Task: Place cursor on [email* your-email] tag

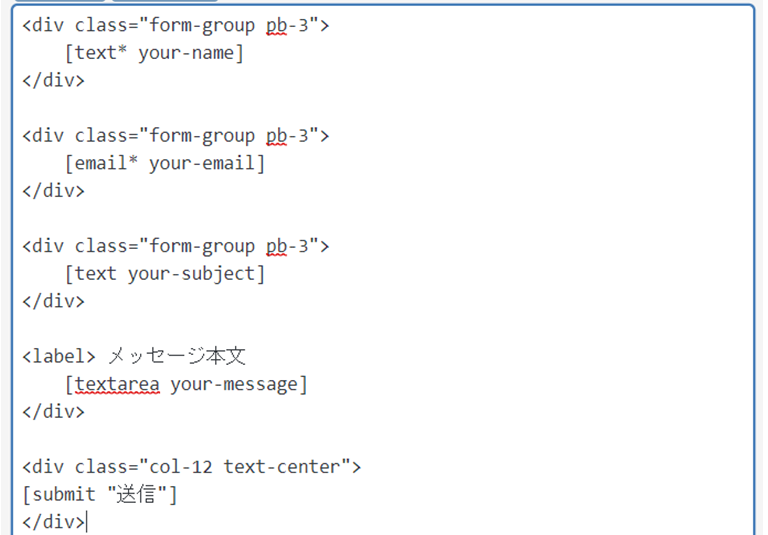Action: click(x=165, y=163)
